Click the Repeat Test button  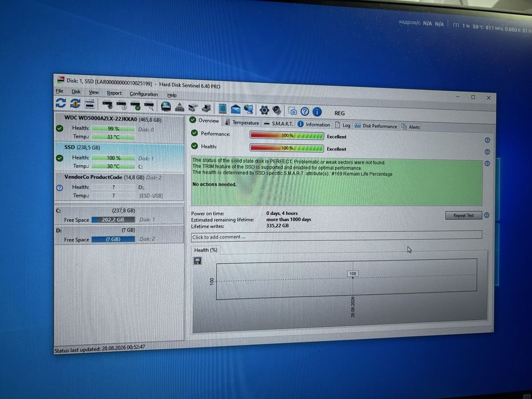click(464, 215)
